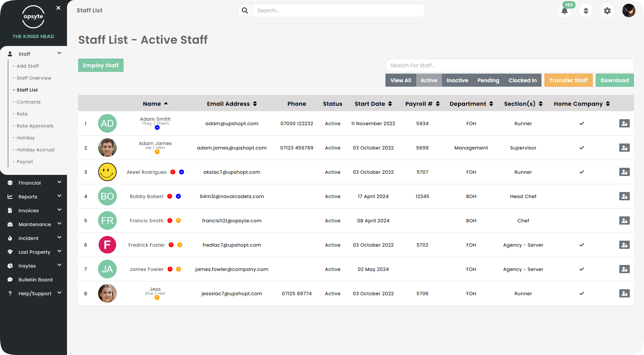Close the sidebar with the X icon

(58, 8)
